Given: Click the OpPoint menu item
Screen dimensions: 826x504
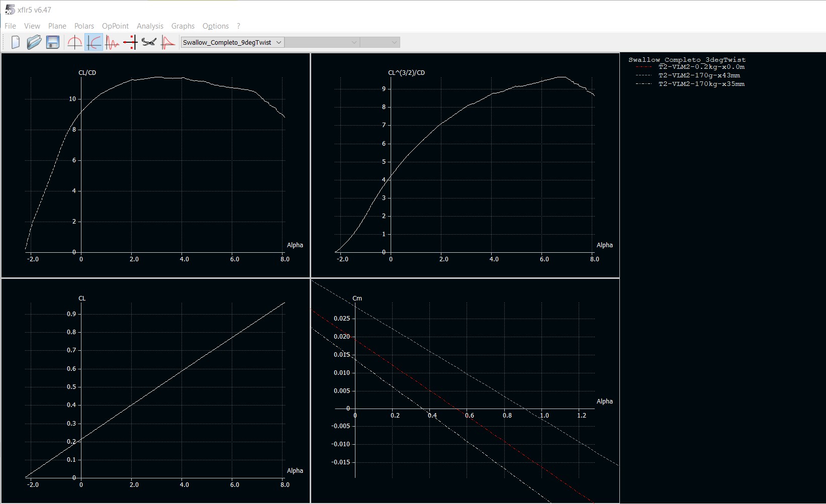Looking at the screenshot, I should coord(115,26).
